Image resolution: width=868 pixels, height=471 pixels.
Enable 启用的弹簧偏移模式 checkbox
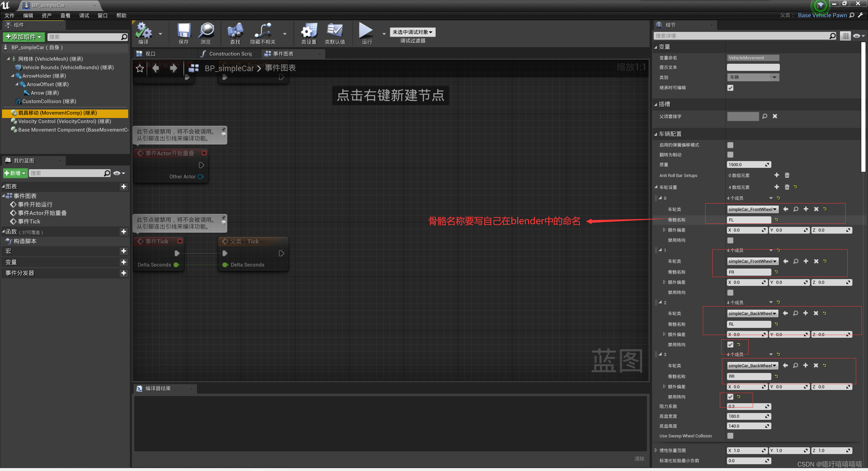click(x=730, y=145)
